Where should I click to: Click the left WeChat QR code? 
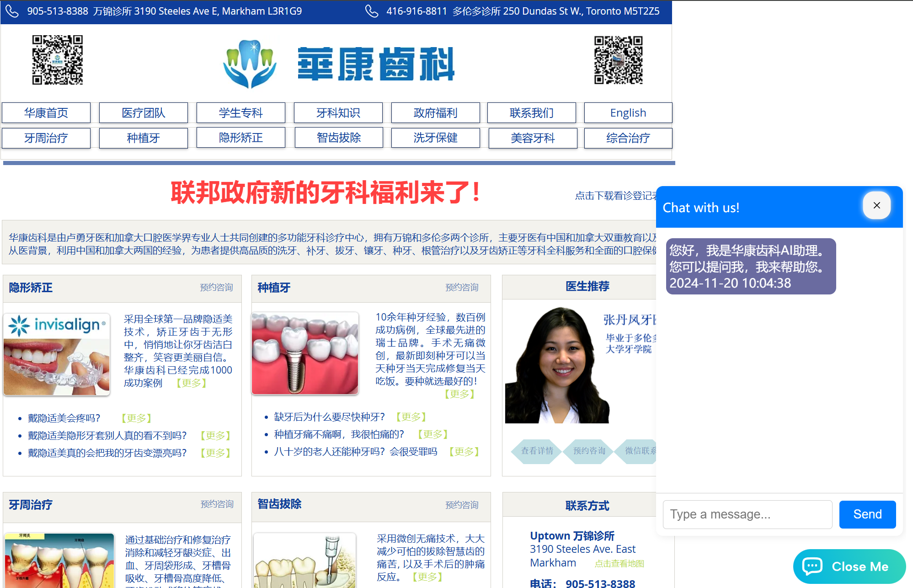[57, 61]
